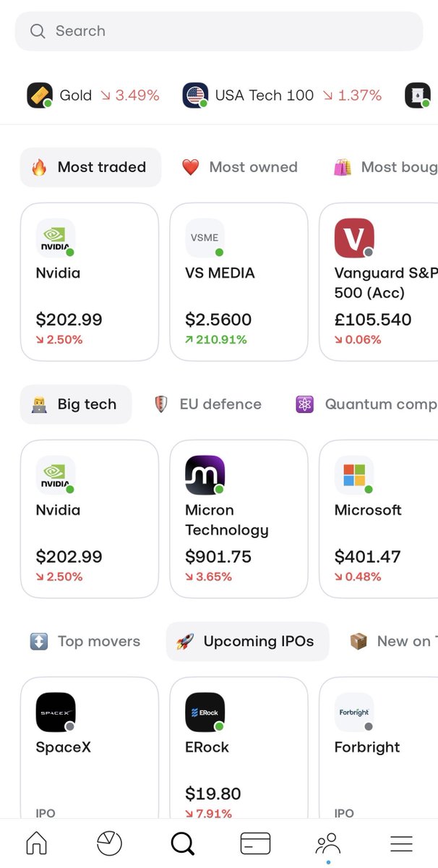Select the Most traded tab
This screenshot has width=438, height=868.
90,167
